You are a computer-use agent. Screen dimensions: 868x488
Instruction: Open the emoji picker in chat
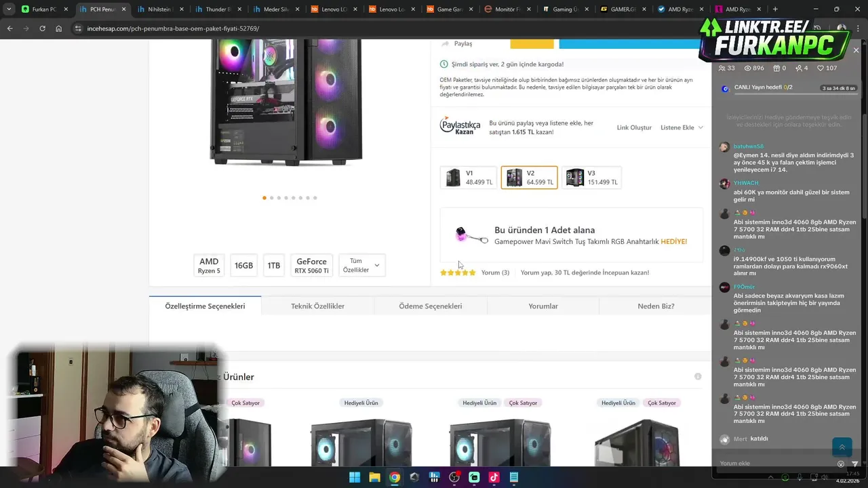point(841,464)
